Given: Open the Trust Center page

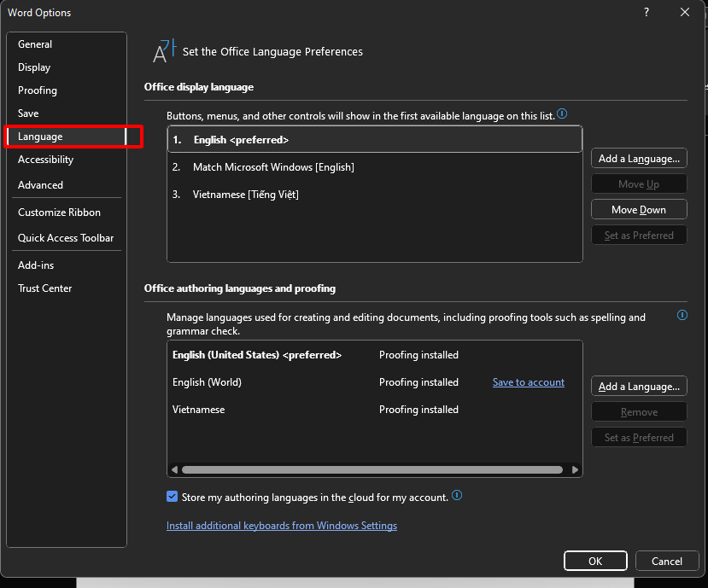Looking at the screenshot, I should (x=44, y=288).
